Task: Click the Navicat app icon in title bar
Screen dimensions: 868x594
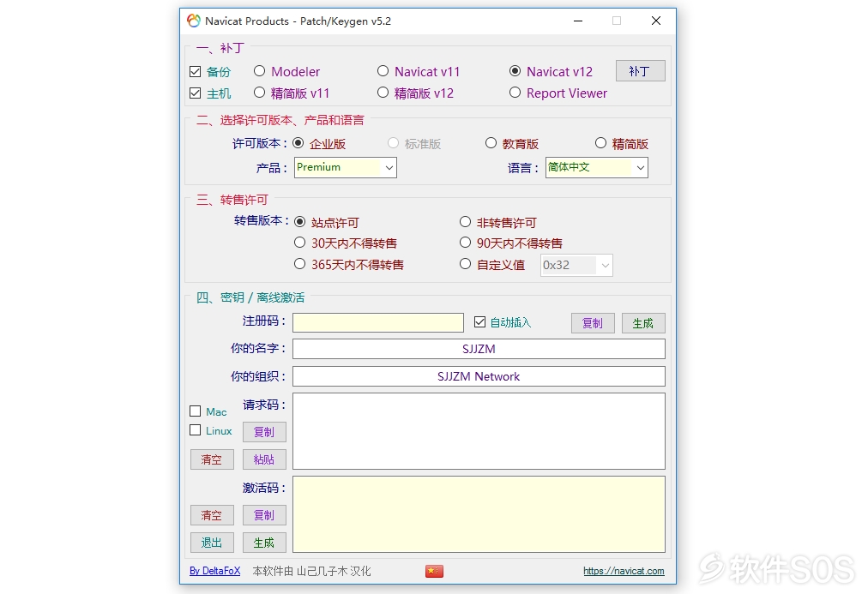Action: pos(194,21)
